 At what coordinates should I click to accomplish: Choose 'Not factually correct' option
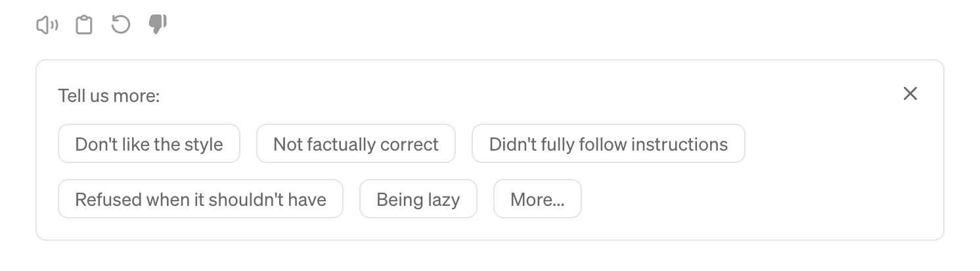(x=355, y=144)
